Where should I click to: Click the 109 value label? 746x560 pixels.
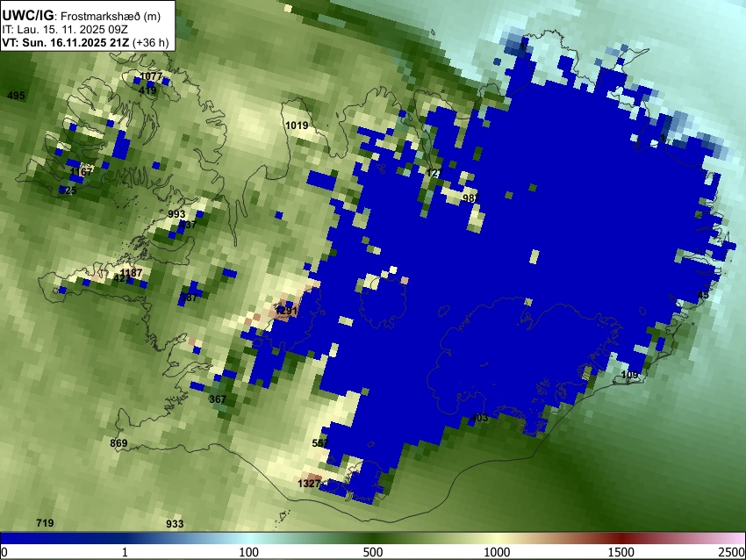tap(630, 375)
